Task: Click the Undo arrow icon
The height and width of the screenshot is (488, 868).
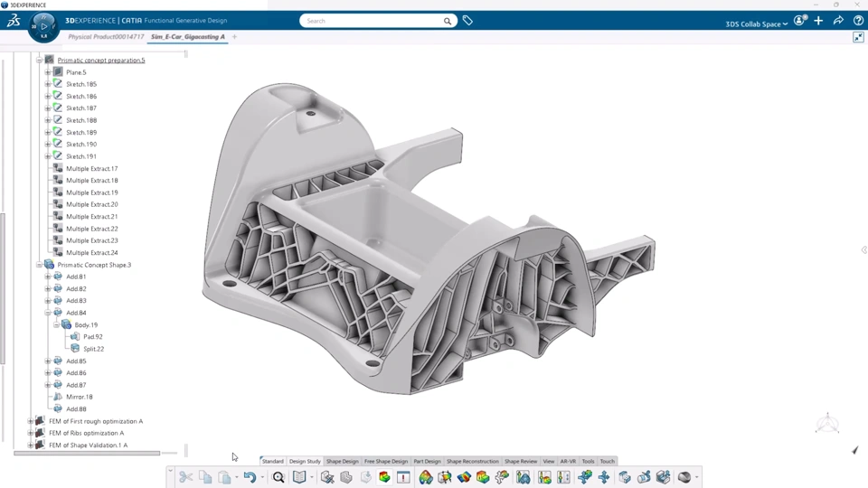Action: (x=250, y=477)
